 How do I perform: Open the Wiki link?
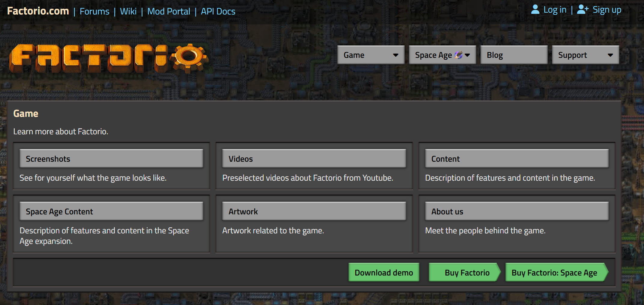[x=128, y=11]
